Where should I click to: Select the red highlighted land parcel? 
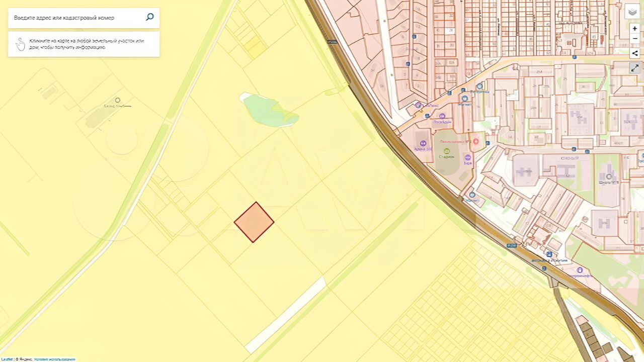pos(254,222)
